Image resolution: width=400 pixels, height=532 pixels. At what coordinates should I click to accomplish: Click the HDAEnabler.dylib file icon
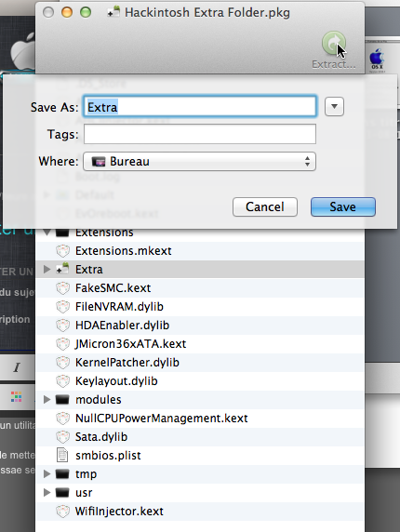[62, 326]
